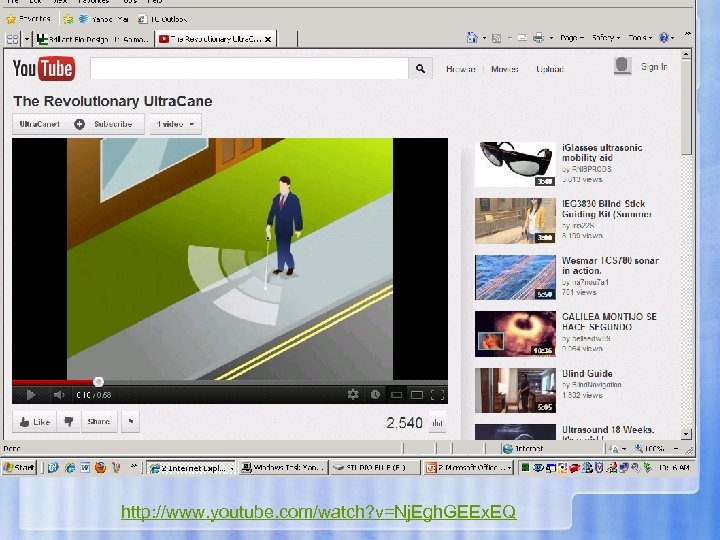The image size is (720, 540).
Task: Open the STUDIO FILE taskbar button
Action: (x=375, y=468)
